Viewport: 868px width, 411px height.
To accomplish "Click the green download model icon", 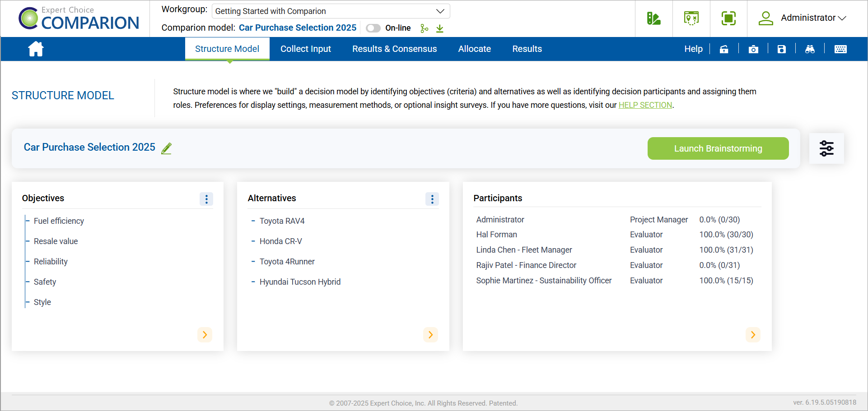I will (439, 28).
